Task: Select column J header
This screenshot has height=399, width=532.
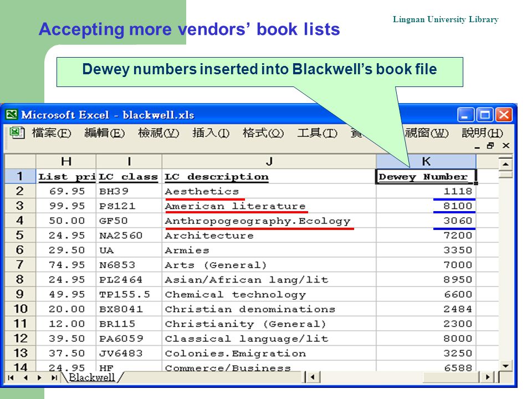Action: pos(269,161)
